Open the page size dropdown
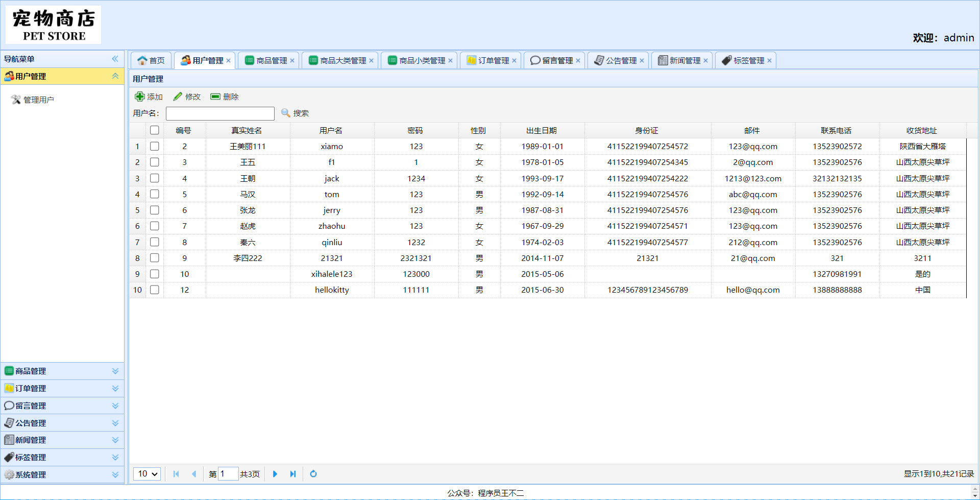The image size is (980, 500). pyautogui.click(x=147, y=474)
